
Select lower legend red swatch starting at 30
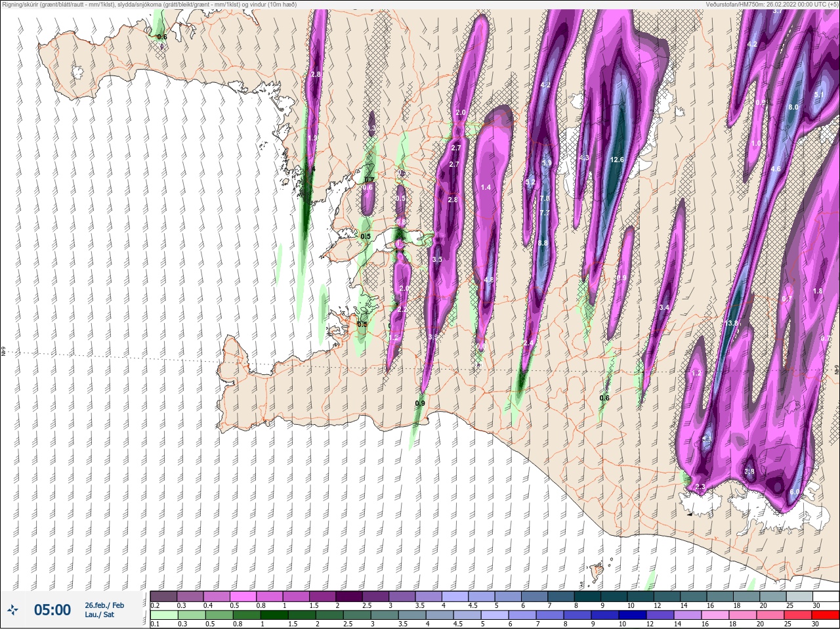(826, 615)
